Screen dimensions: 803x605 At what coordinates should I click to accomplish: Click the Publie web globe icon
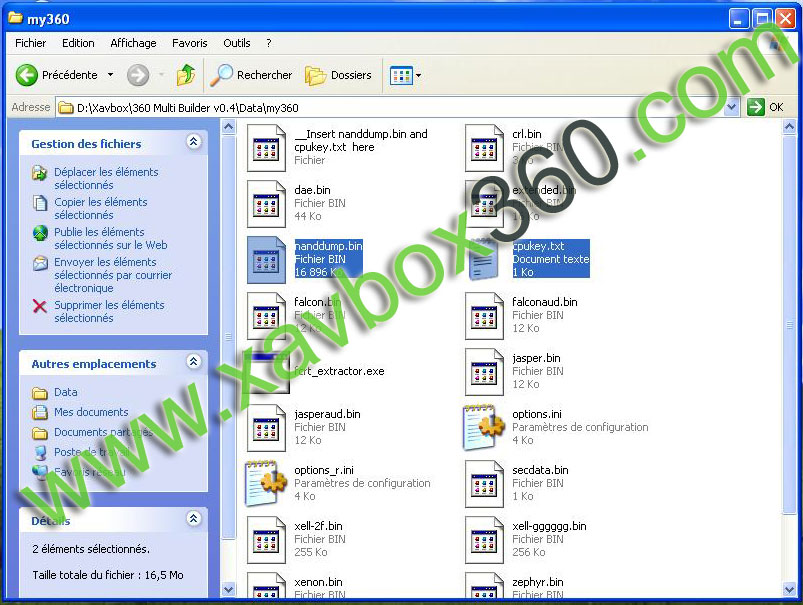pyautogui.click(x=39, y=233)
